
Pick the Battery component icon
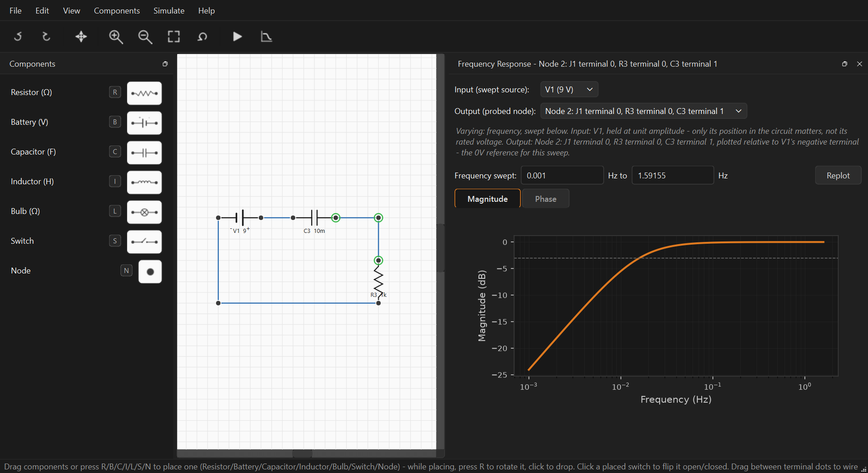(x=144, y=123)
